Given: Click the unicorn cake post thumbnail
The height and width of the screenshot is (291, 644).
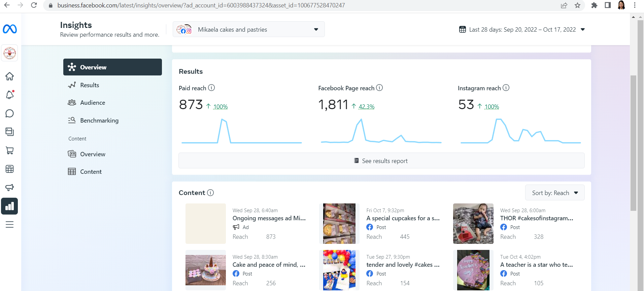Looking at the screenshot, I should click(x=206, y=270).
